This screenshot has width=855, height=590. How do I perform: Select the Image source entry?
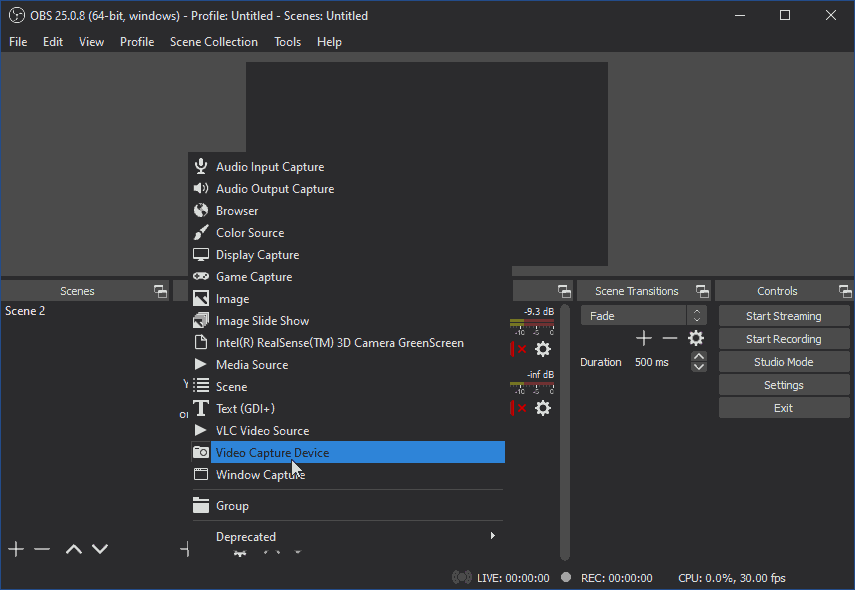pyautogui.click(x=348, y=299)
